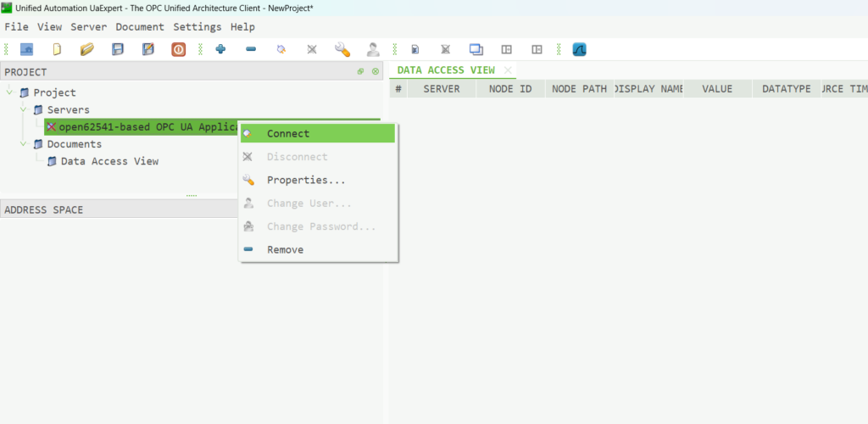The height and width of the screenshot is (424, 868).
Task: Close the Data Access View tab
Action: [507, 70]
